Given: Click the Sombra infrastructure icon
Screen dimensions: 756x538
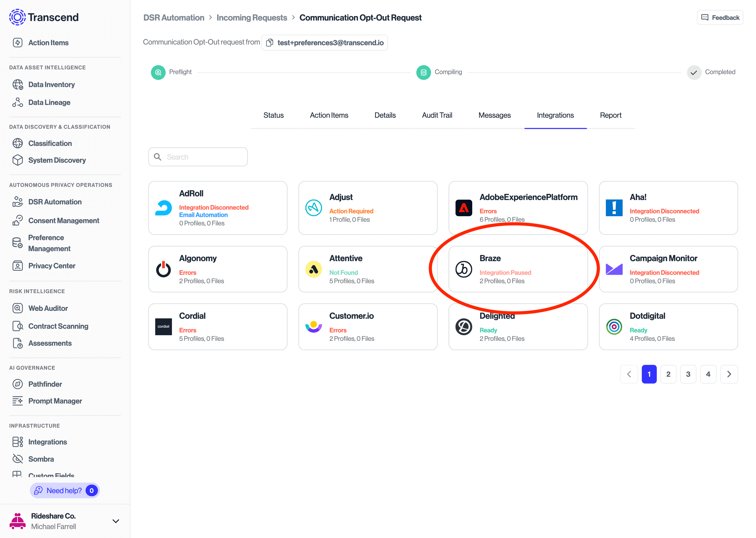Looking at the screenshot, I should point(18,459).
